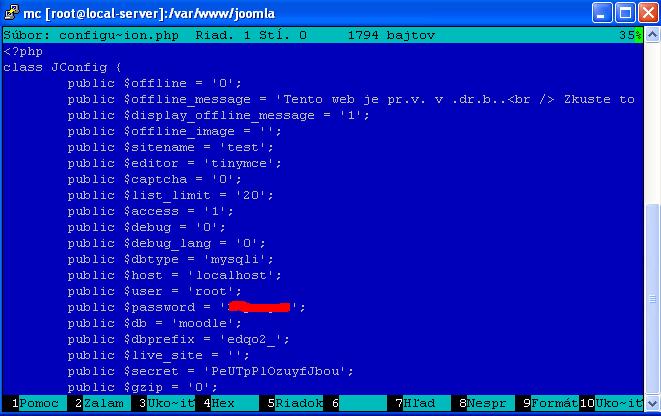Select the 5 Riadok goto line key

298,403
